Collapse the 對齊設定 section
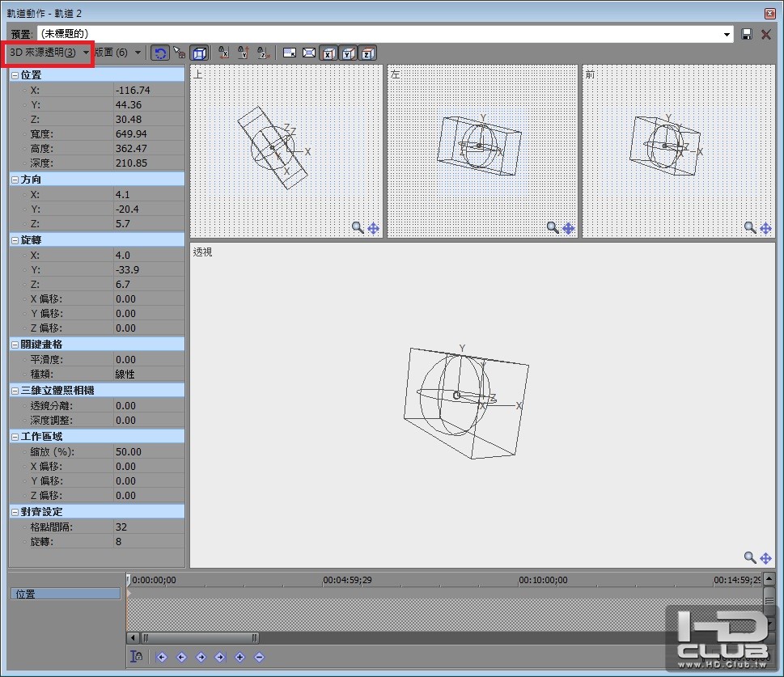The width and height of the screenshot is (784, 677). coord(15,513)
